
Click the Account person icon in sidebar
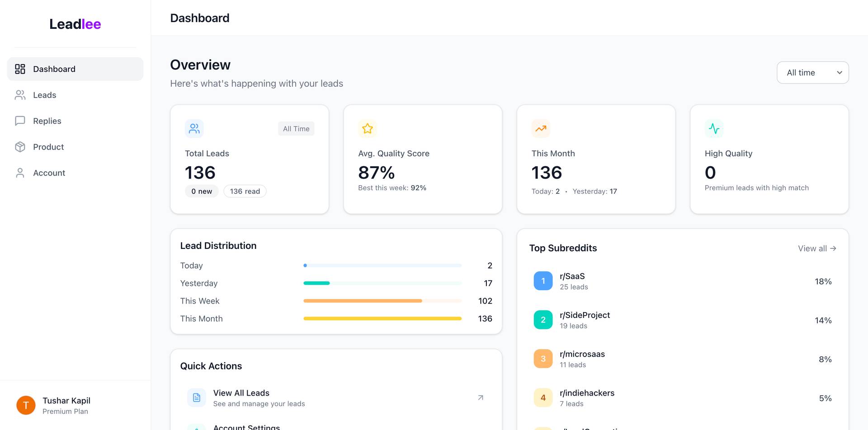click(20, 173)
